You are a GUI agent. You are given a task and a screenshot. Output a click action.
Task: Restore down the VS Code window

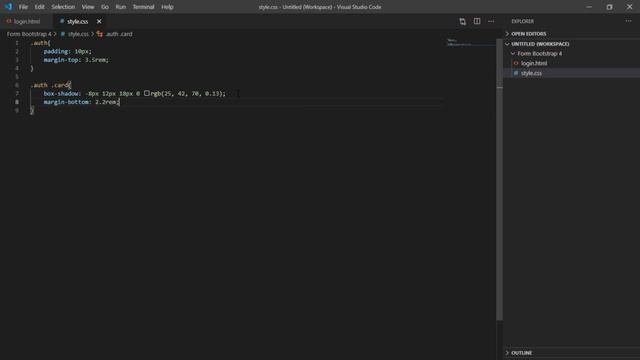click(x=609, y=7)
